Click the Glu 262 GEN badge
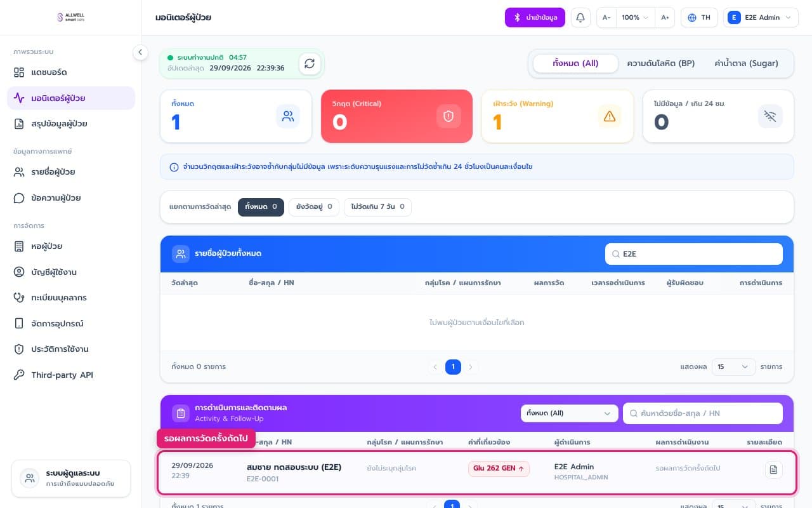The width and height of the screenshot is (812, 508). tap(499, 469)
